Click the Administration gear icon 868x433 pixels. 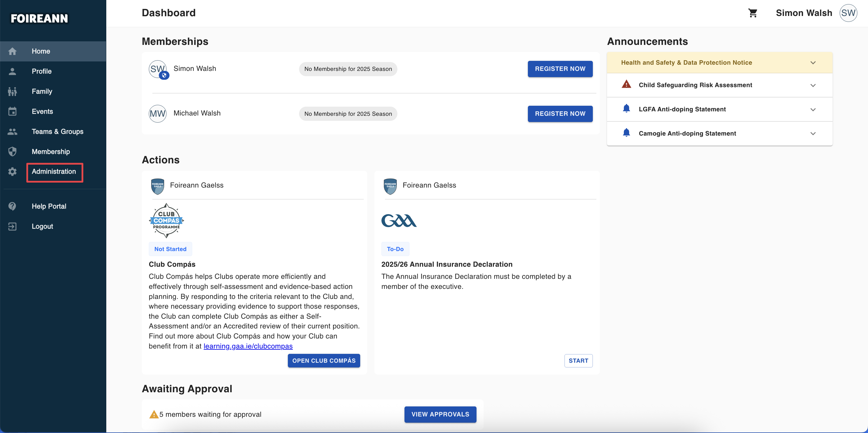[x=12, y=172]
